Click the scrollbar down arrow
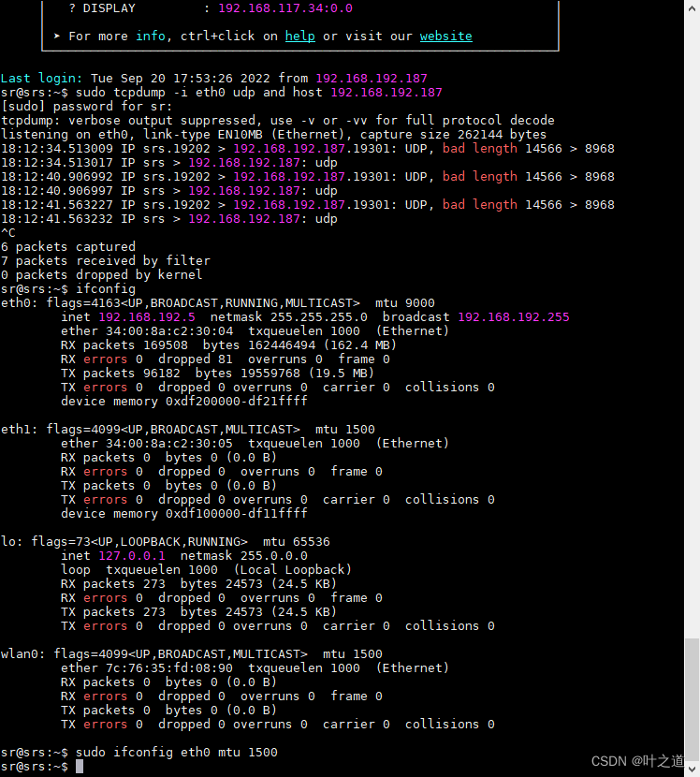 point(693,770)
